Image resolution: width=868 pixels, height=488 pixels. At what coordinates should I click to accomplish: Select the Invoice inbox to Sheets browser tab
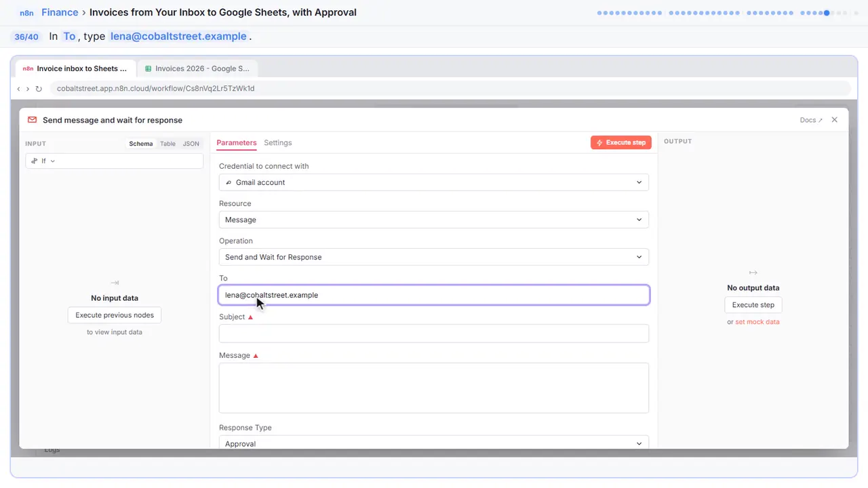coord(75,68)
